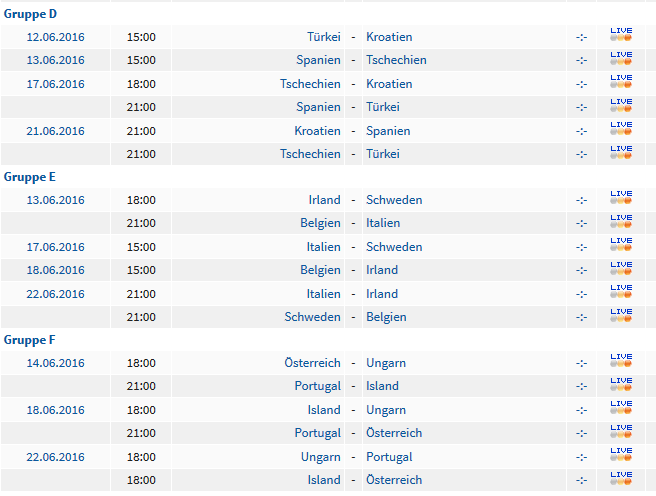Open LIVE icon for Spanien - Tschechien match

coord(621,59)
